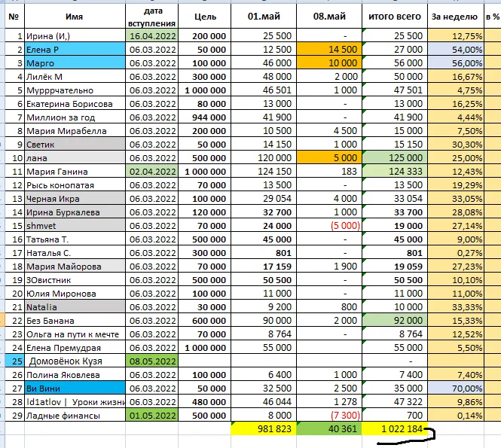
Task: Click the name 'Мария Мирабелла'
Action: click(75, 131)
